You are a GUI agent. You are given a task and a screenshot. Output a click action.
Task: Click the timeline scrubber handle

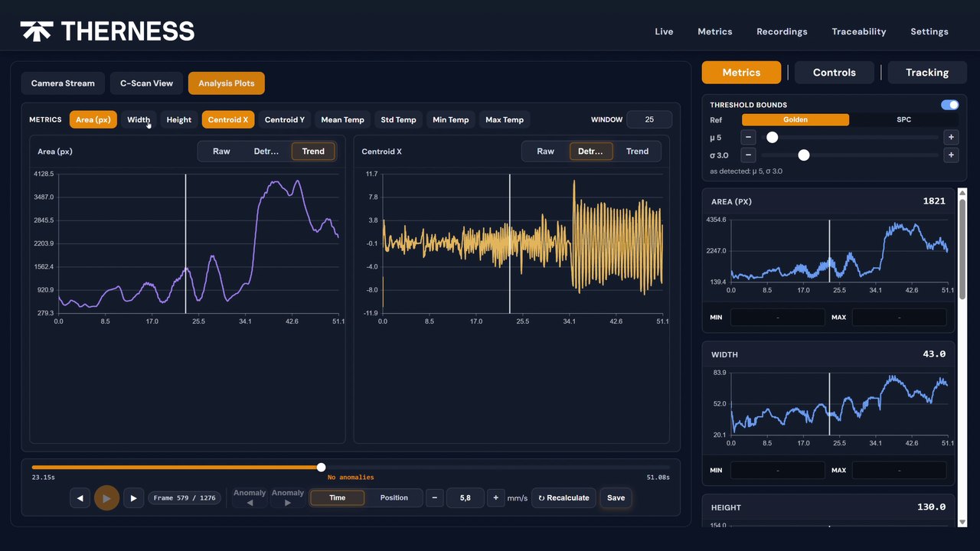321,467
